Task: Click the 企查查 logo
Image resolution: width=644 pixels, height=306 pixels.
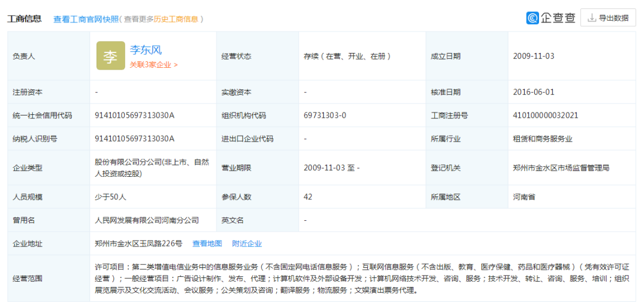Action: coord(551,18)
